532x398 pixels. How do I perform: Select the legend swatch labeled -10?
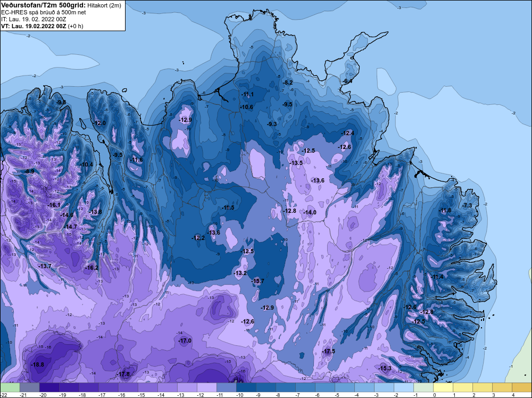(246, 387)
